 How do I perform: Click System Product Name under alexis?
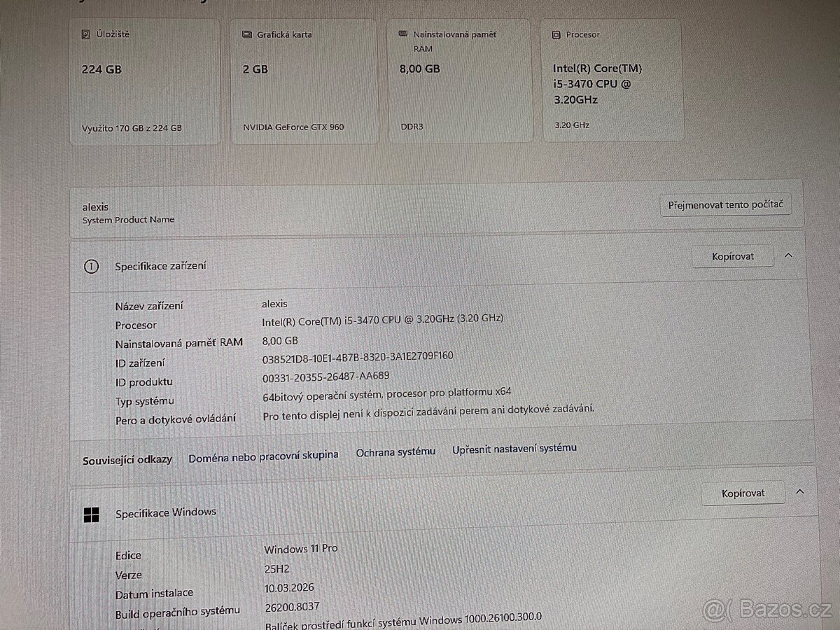pyautogui.click(x=128, y=219)
